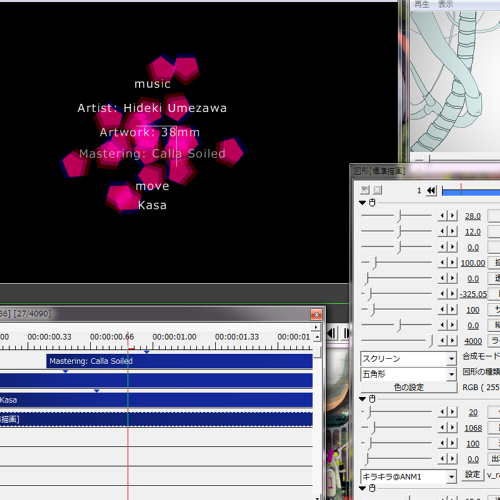Select the dashed-border 描画 object on the timeline
500x500 pixels.
(x=156, y=419)
